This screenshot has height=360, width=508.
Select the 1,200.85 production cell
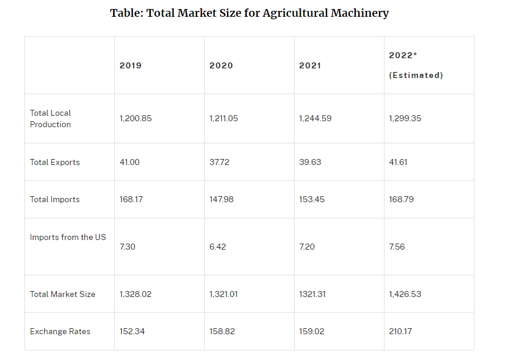pos(136,118)
